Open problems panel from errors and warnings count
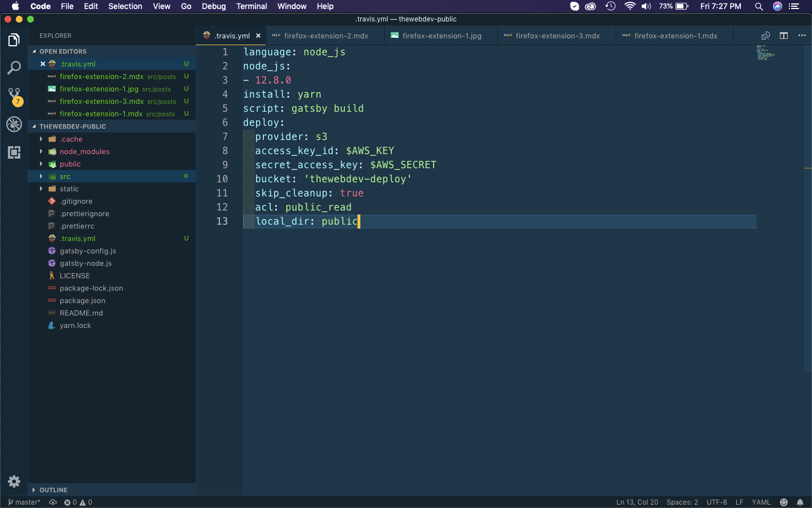This screenshot has width=812, height=508. tap(78, 502)
